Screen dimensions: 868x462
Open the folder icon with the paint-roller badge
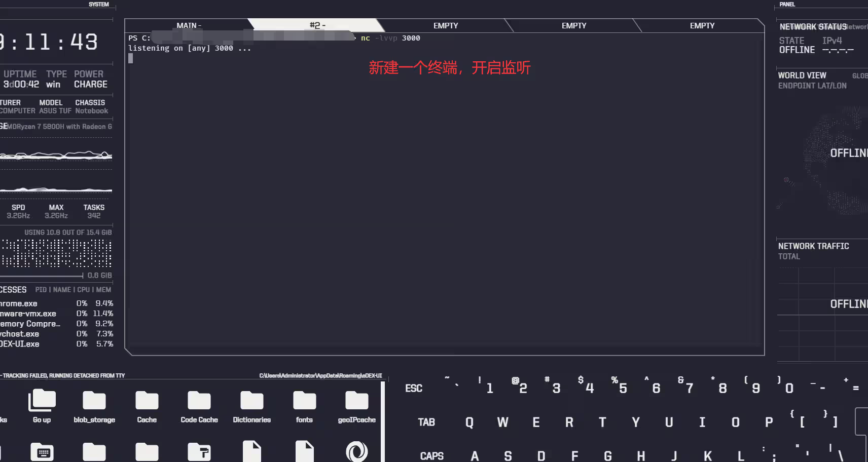click(x=199, y=450)
